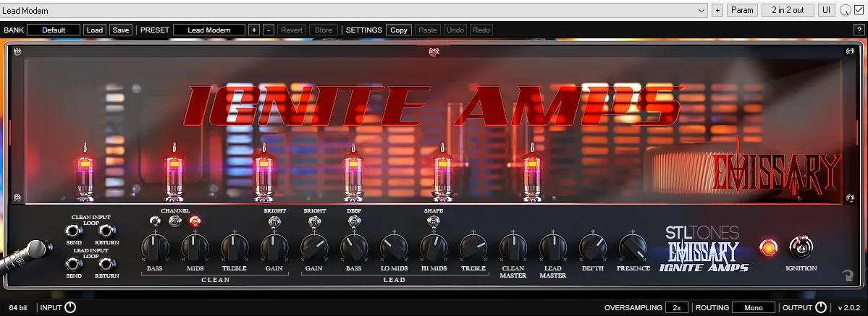Viewport: 868px width, 316px height.
Task: Click the Clean Input Loop Return jack
Action: (106, 231)
